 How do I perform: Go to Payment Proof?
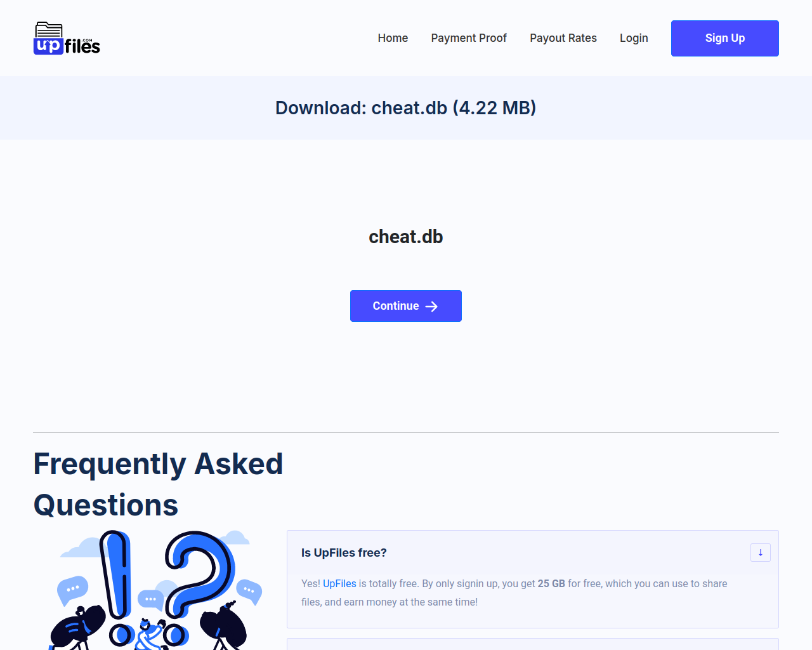(469, 38)
